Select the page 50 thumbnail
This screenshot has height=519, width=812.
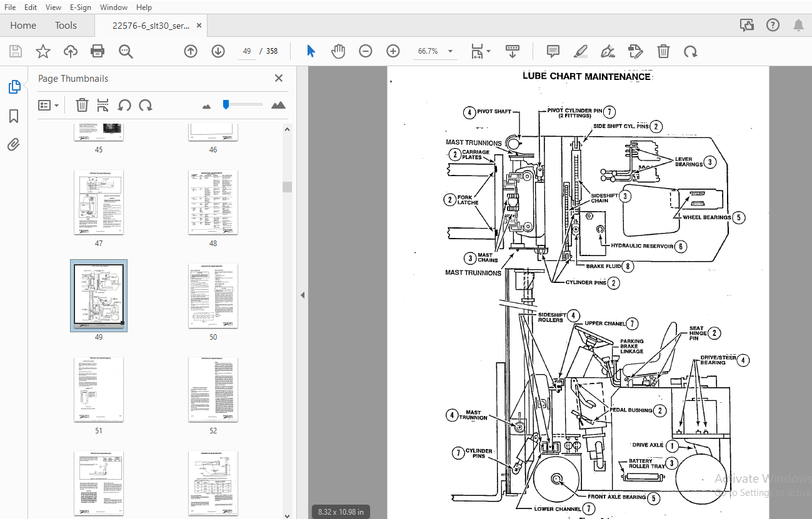coord(213,296)
